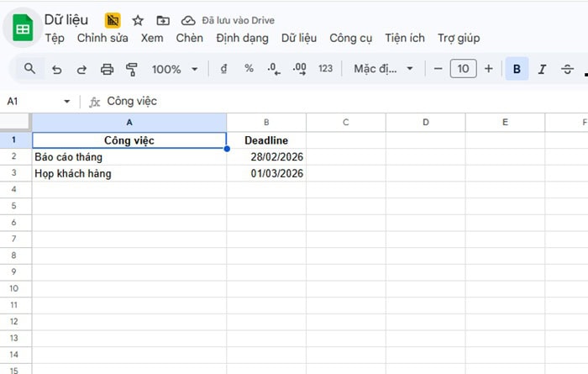
Task: Open the Google Sheets home icon
Action: pyautogui.click(x=23, y=29)
